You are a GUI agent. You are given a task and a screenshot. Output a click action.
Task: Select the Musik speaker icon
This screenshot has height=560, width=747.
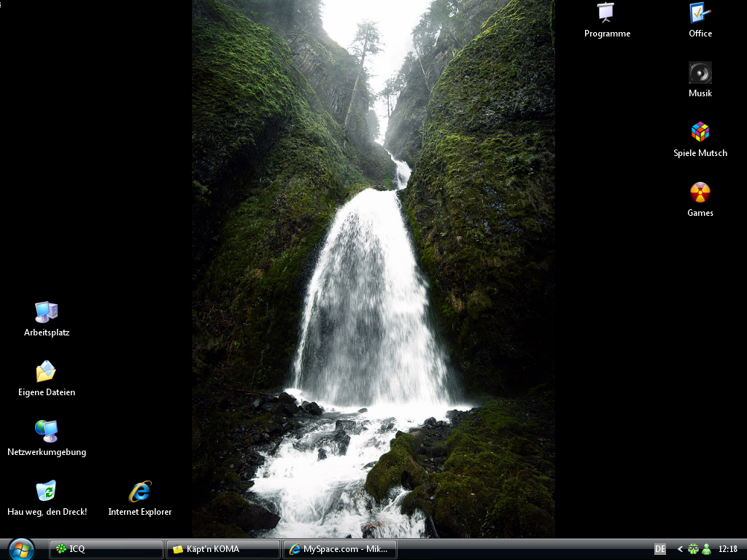tap(700, 73)
